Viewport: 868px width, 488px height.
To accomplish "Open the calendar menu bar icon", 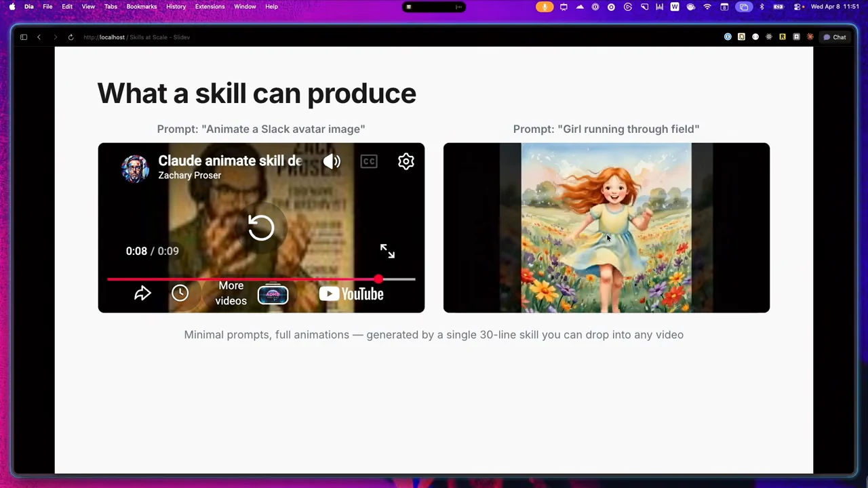I will coord(724,7).
